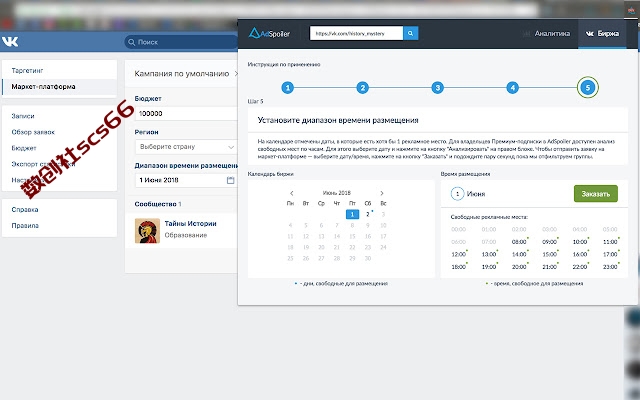Select the 18:00 time slot
640x400 pixels.
[458, 267]
